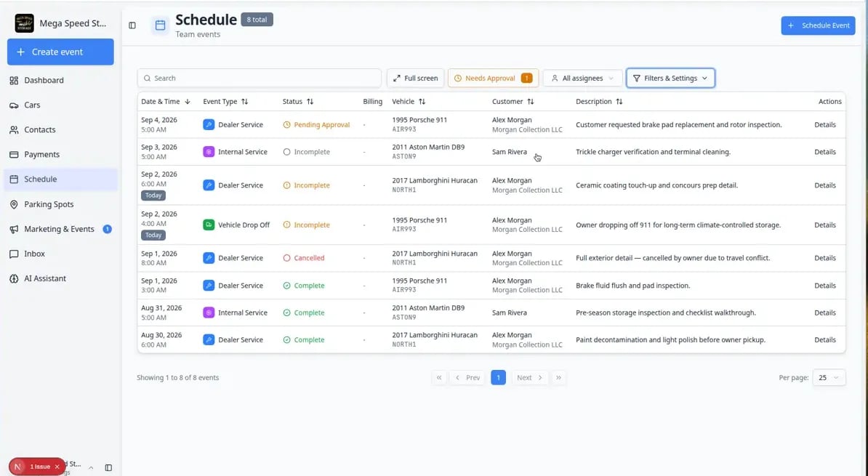
Task: Change the Per page 25 dropdown
Action: click(829, 377)
